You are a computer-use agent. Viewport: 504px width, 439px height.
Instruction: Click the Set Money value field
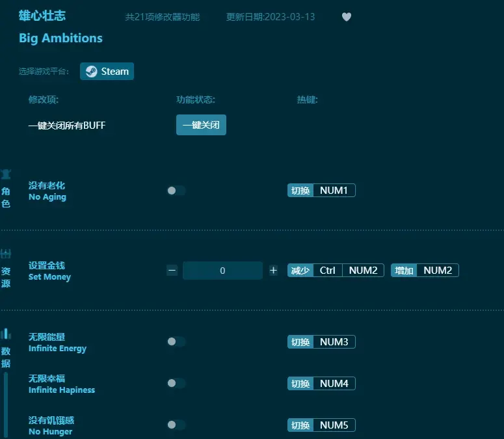click(222, 271)
